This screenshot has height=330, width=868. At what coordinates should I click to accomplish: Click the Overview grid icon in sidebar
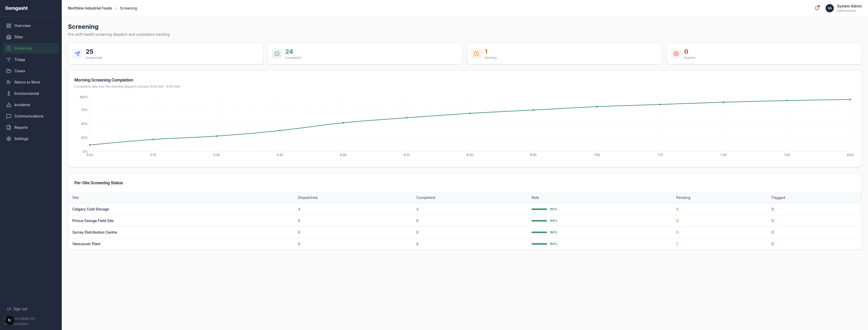coord(9,26)
